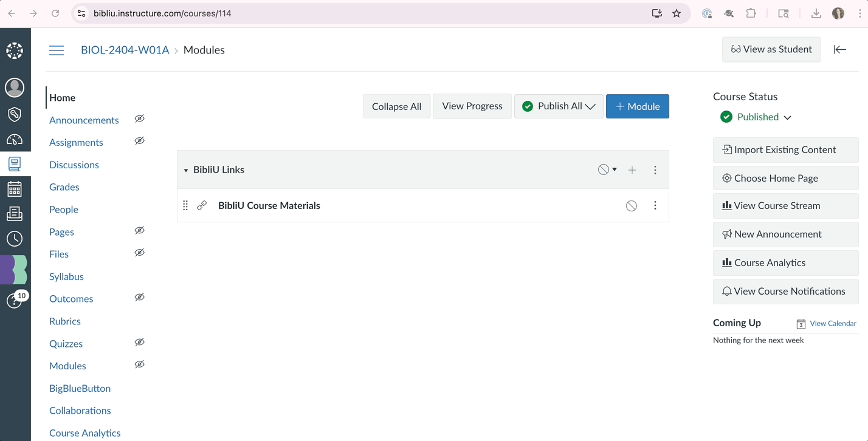This screenshot has width=868, height=441.
Task: Click hidden-eye icon beside Announcements
Action: (140, 118)
